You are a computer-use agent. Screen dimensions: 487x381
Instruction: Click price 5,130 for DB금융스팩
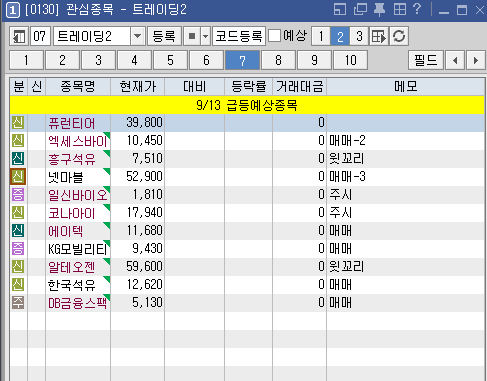tap(147, 303)
